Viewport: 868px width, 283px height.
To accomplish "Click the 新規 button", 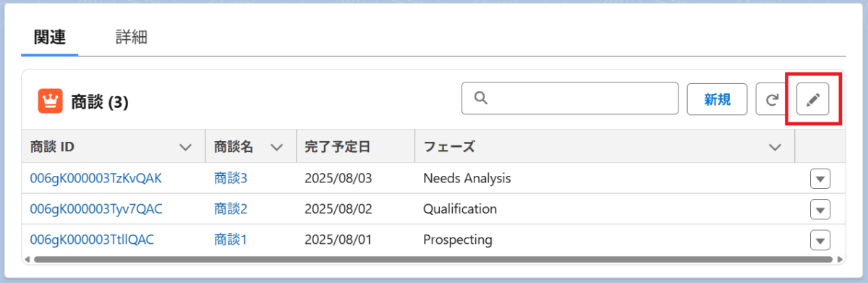I will 717,99.
